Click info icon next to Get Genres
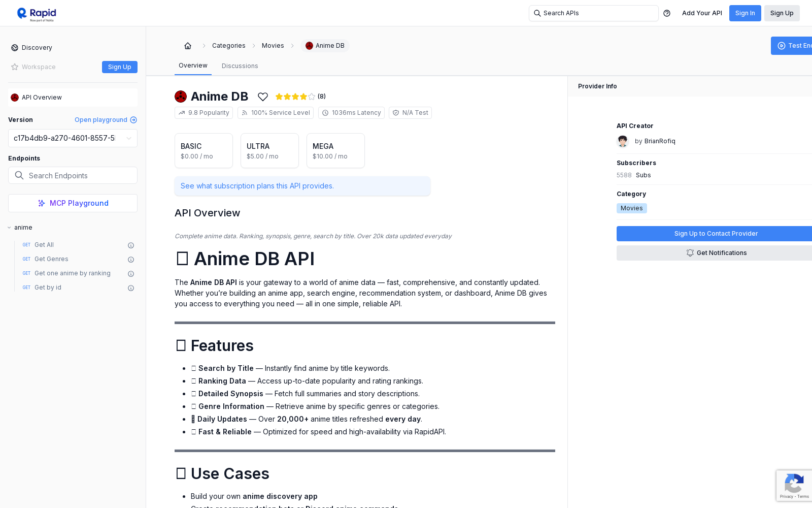The width and height of the screenshot is (812, 508). click(131, 260)
